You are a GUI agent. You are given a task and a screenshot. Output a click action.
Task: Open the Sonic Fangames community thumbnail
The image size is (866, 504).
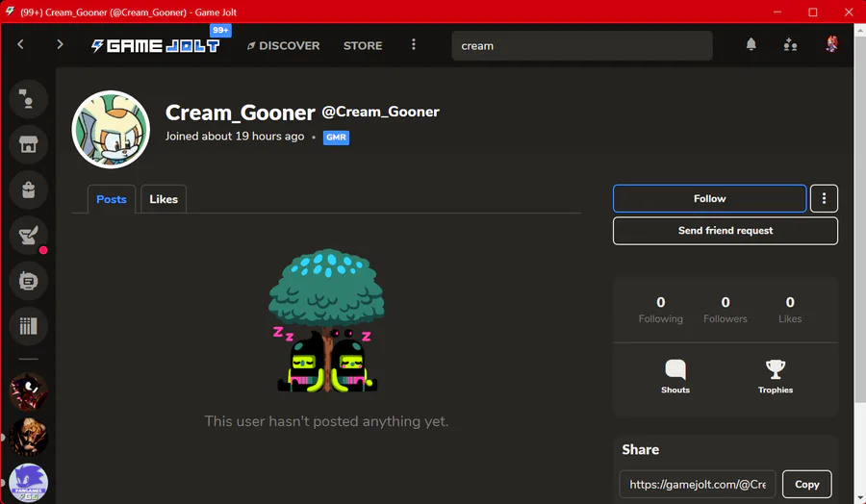tap(28, 483)
